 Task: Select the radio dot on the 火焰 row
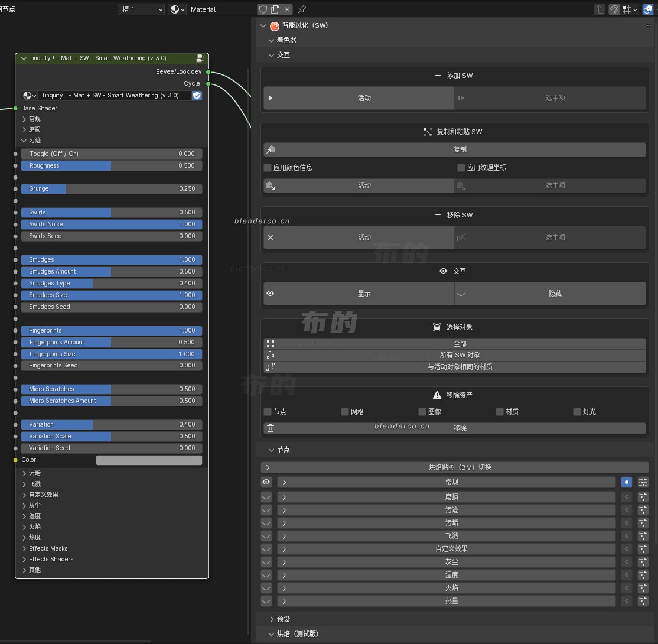click(x=627, y=588)
